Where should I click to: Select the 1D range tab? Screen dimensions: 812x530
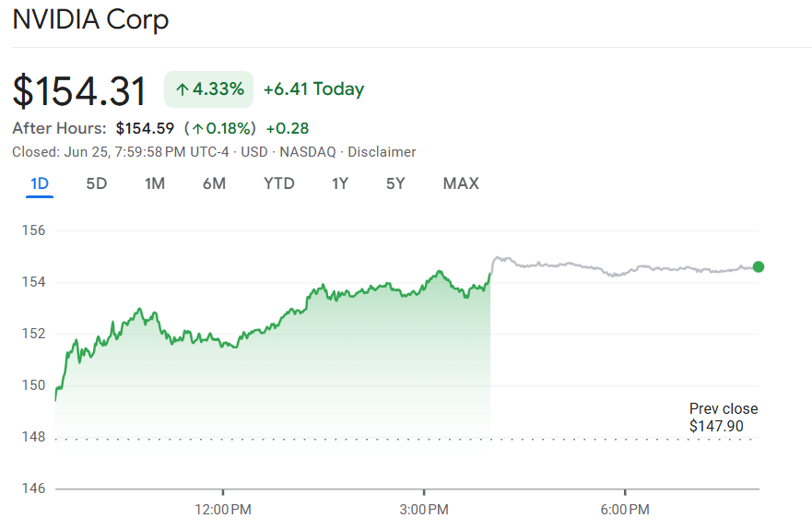coord(40,183)
